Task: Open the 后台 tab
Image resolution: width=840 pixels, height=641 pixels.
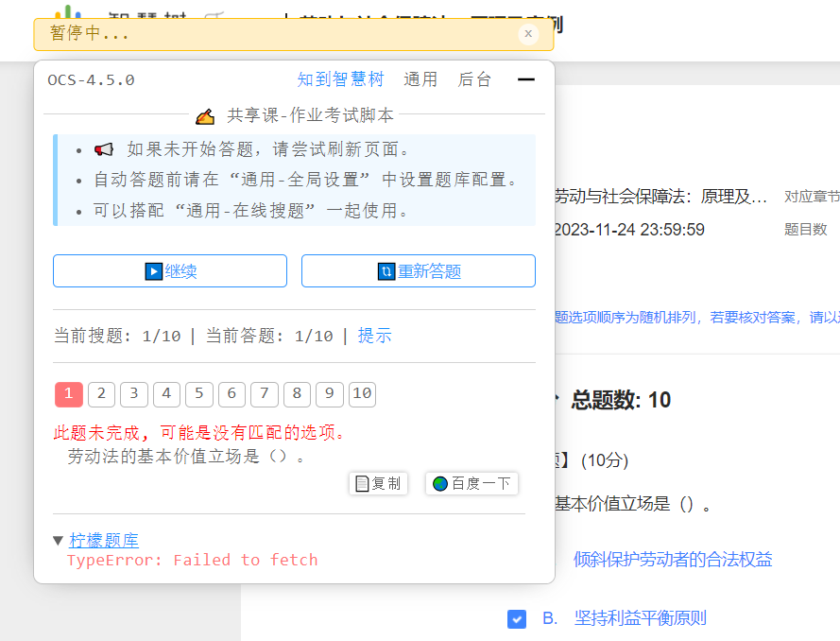Action: point(474,79)
